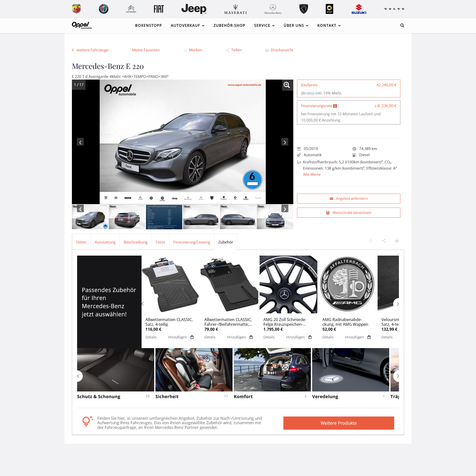Screen dimensions: 476x476
Task: Switch to the Finanzierung/Leasing tab
Action: coord(191,242)
